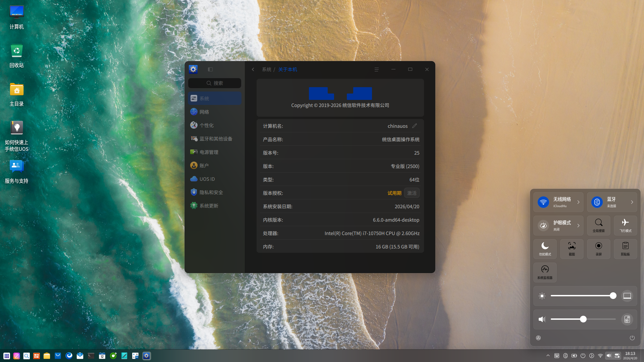Image resolution: width=644 pixels, height=362 pixels.
Task: Adjust the brightness slider
Action: pyautogui.click(x=583, y=296)
